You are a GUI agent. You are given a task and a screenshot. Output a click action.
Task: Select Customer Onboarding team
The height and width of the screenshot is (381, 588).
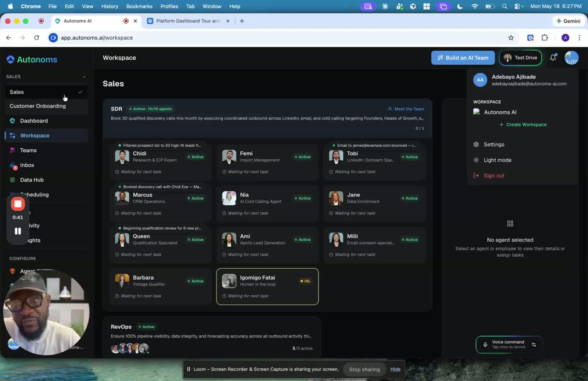pyautogui.click(x=46, y=106)
